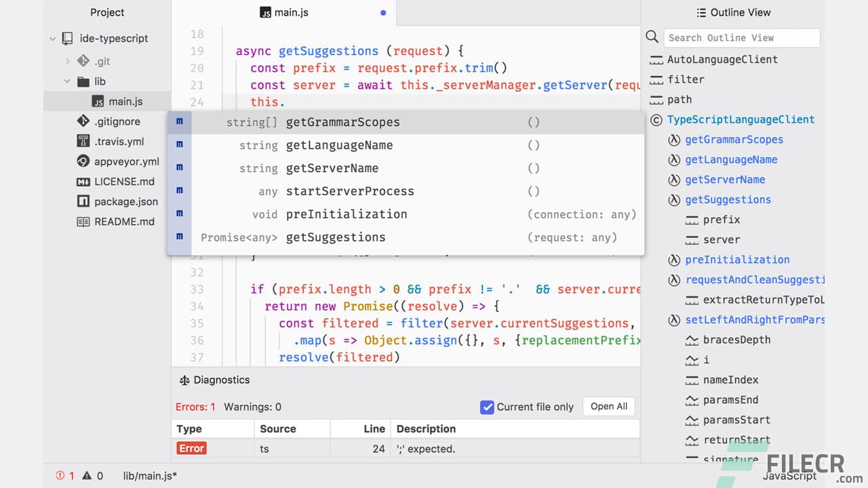Uncheck the Current file only checkbox

[487, 407]
